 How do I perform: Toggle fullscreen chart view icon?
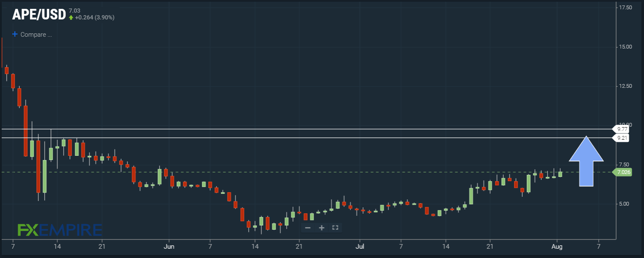click(335, 228)
